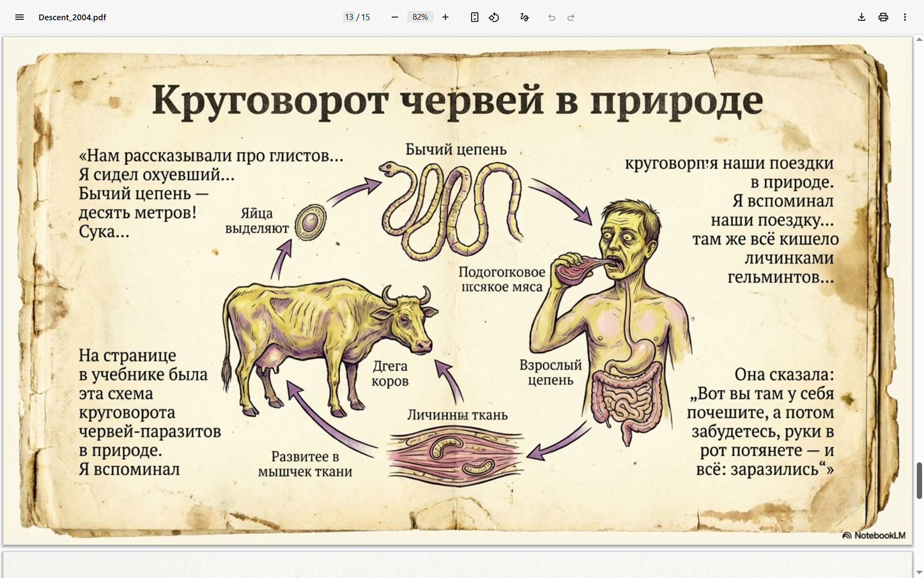Click the scrollbar up arrow
This screenshot has height=578, width=924.
[919, 39]
